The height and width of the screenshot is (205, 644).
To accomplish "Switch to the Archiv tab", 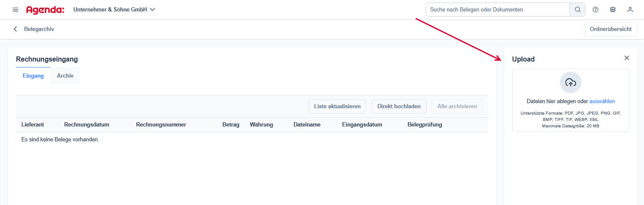I will pyautogui.click(x=65, y=76).
